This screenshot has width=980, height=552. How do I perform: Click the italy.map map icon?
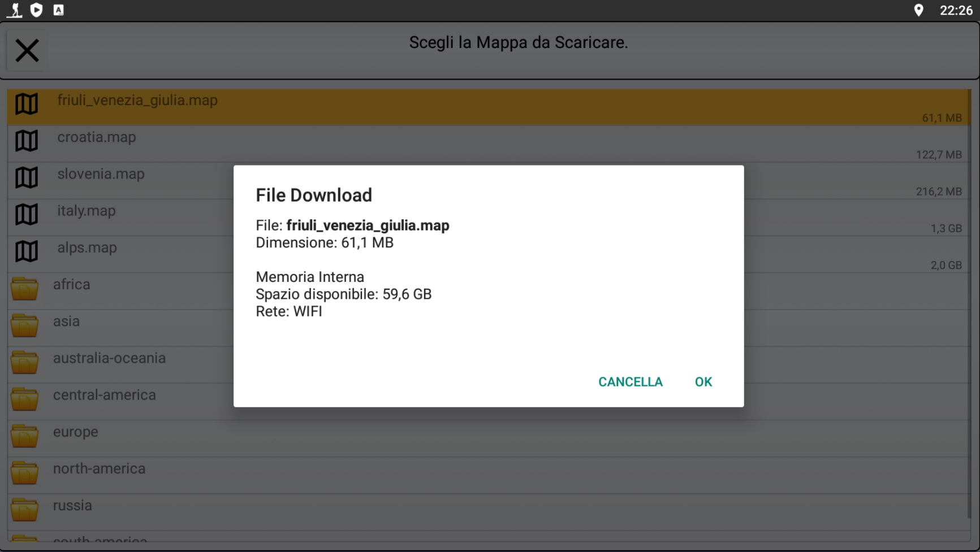[26, 214]
